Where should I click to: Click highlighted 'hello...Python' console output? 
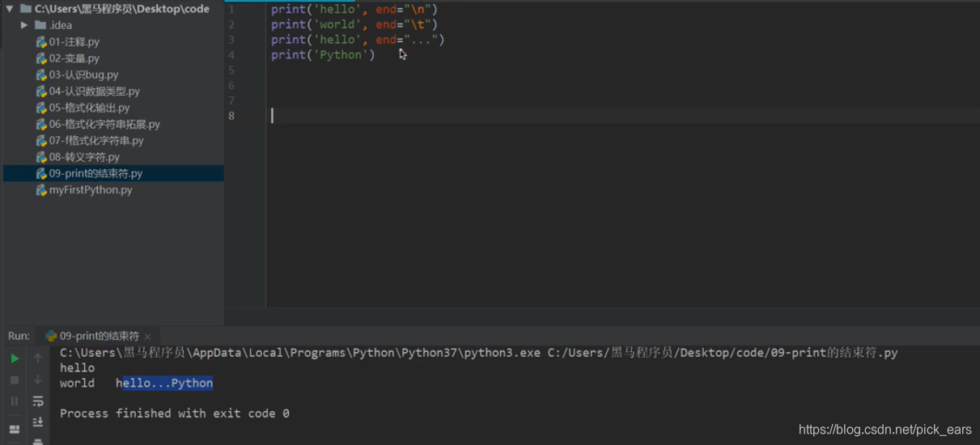pyautogui.click(x=164, y=383)
